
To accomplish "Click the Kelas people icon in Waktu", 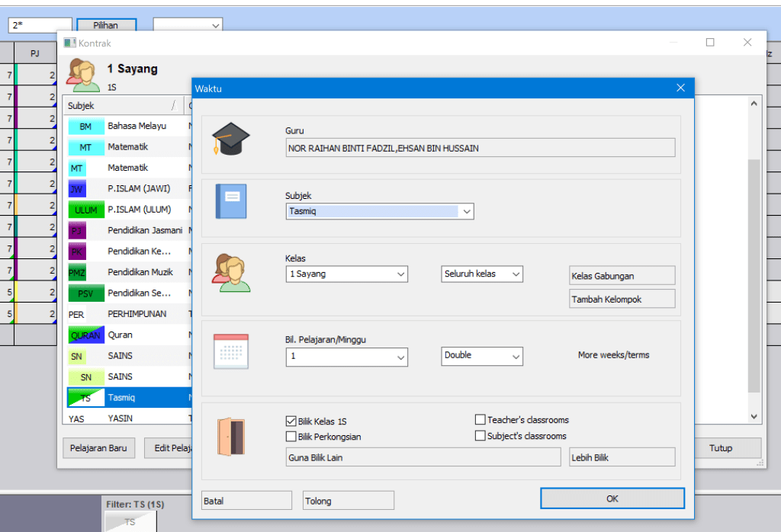I will coord(231,272).
